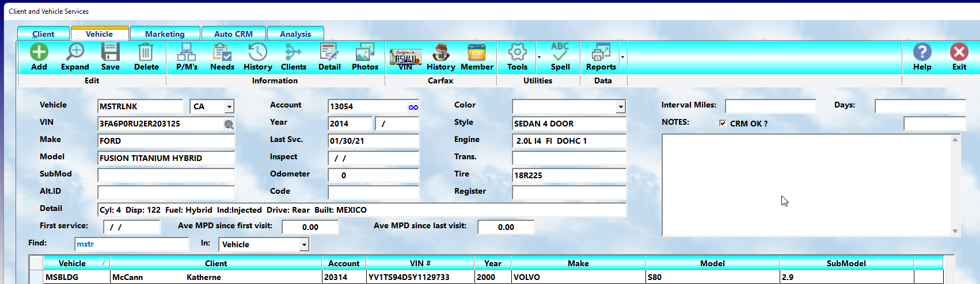Screen dimensions: 980x284
Task: Toggle the CRM OK checkbox
Action: 723,123
